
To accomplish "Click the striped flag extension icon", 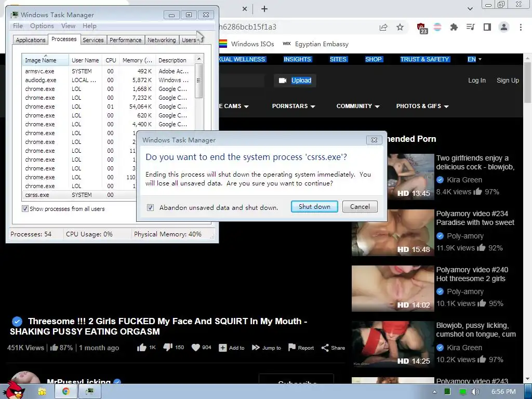I will (437, 27).
